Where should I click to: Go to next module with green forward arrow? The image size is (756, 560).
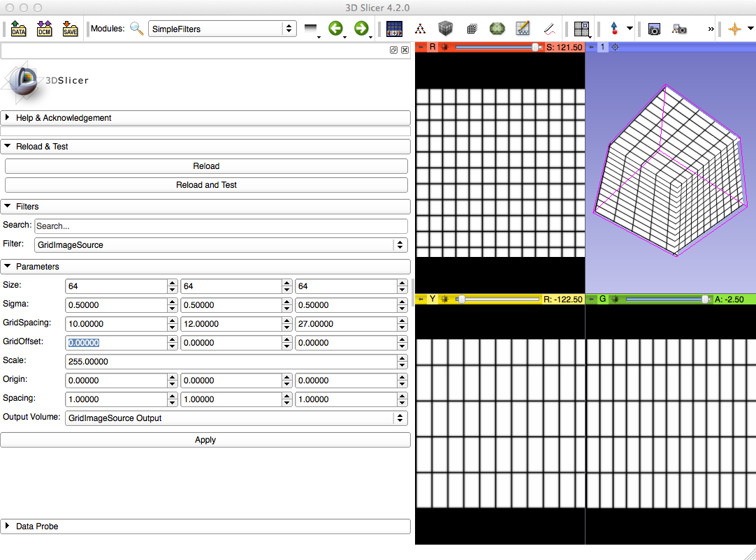pyautogui.click(x=361, y=29)
